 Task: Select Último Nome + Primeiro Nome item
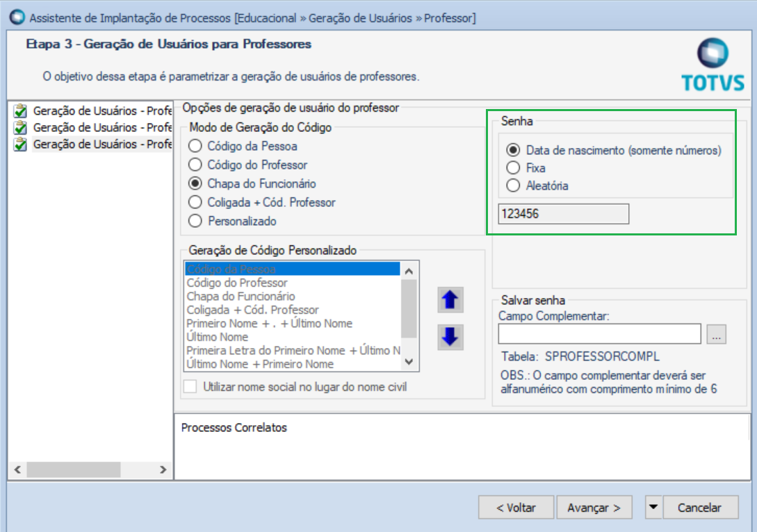(x=293, y=364)
